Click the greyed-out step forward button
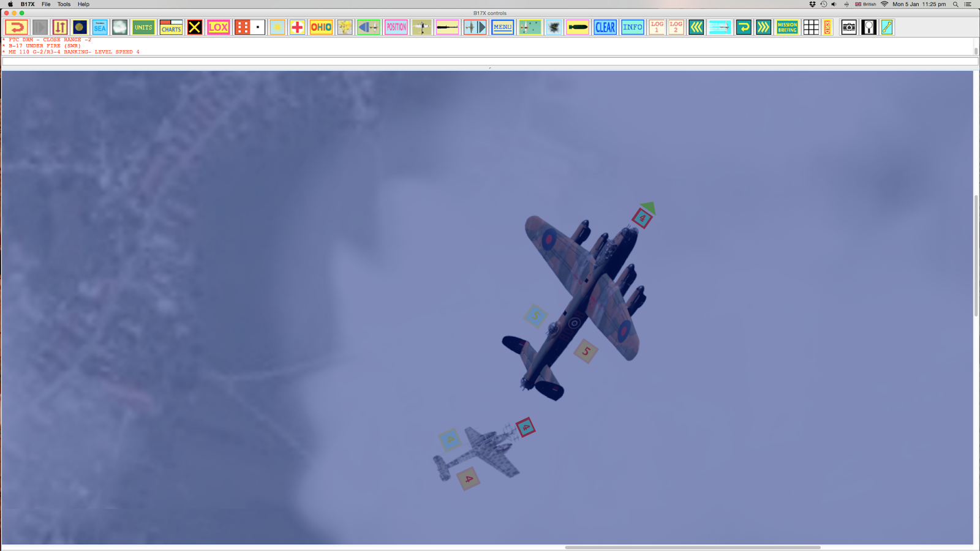 point(40,27)
